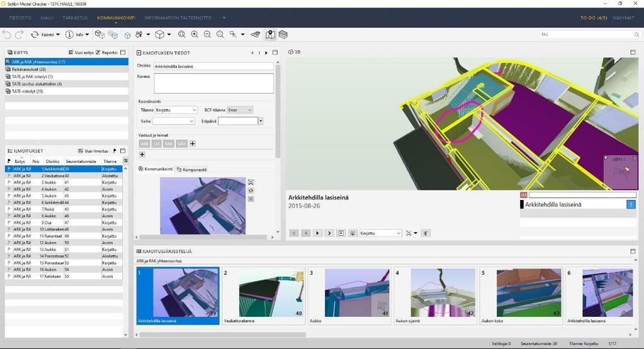Toggle the ARK responsibility stamp

point(145,143)
